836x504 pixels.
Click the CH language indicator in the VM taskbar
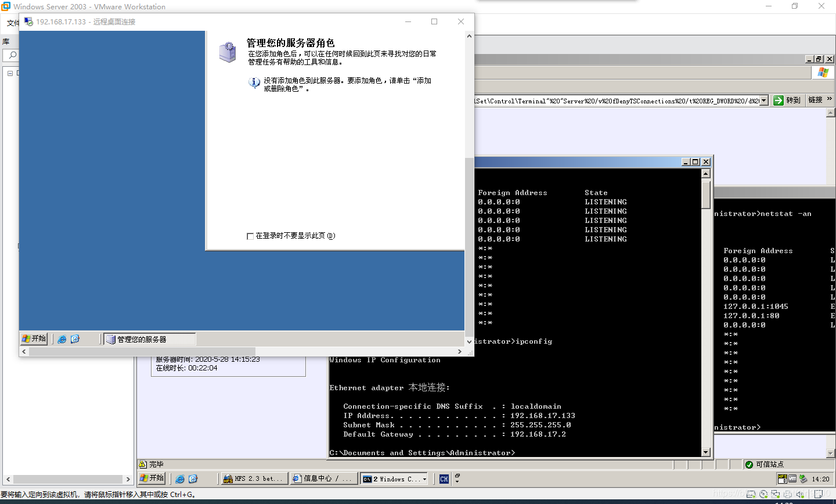point(444,479)
